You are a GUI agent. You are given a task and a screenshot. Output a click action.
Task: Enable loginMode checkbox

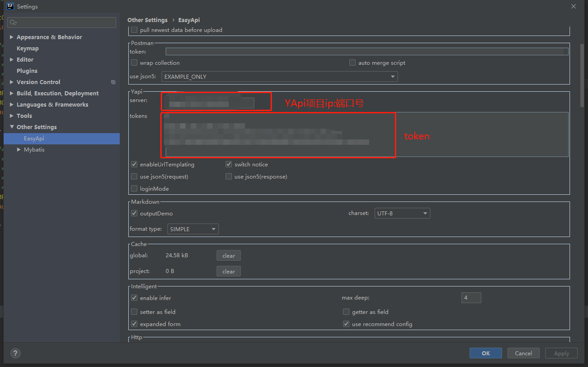pos(134,189)
